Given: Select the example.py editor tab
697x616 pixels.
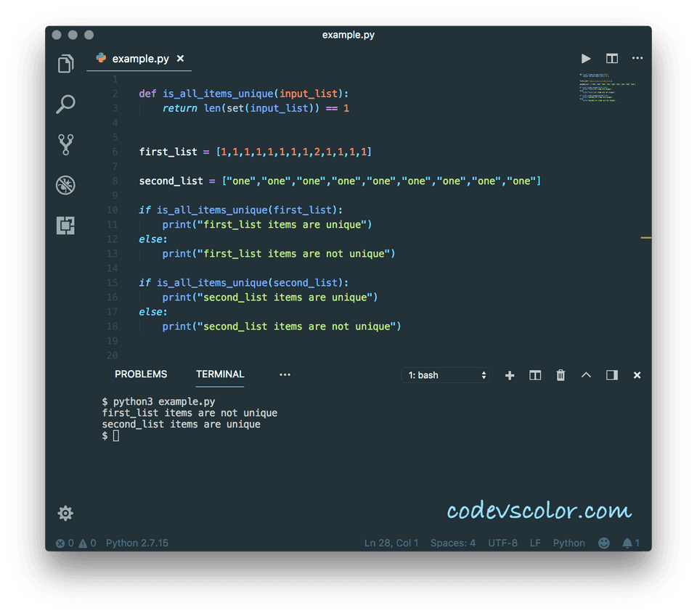Looking at the screenshot, I should tap(139, 59).
